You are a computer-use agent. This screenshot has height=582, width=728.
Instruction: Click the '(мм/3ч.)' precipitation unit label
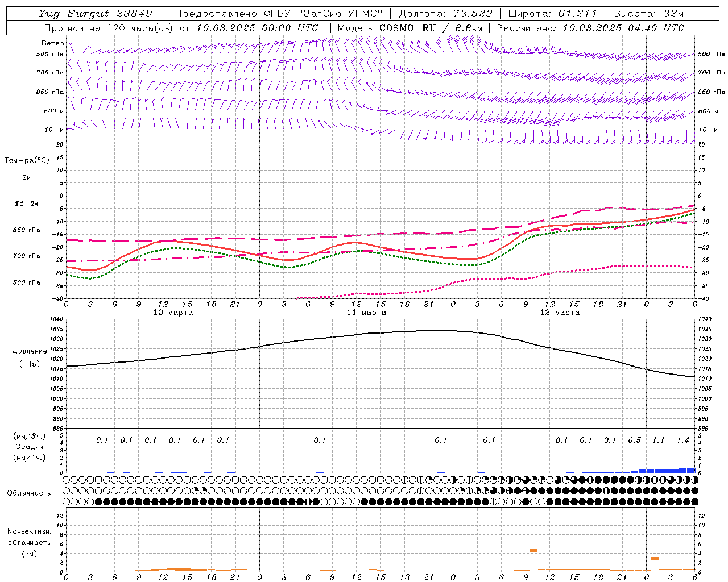[29, 436]
